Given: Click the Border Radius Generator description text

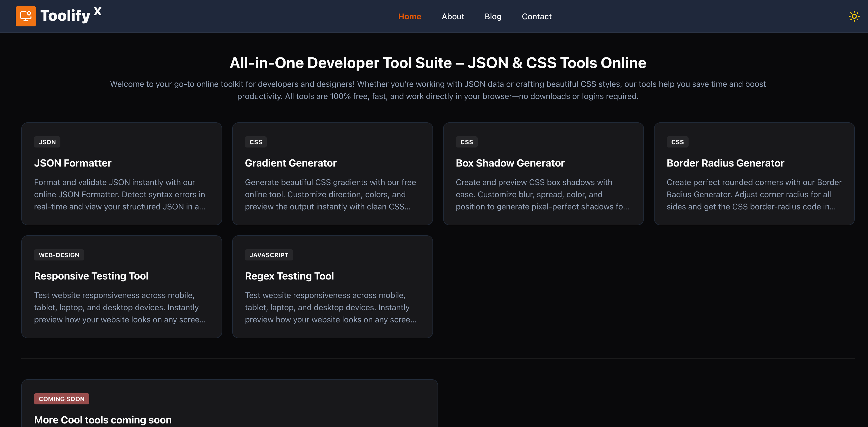Looking at the screenshot, I should (754, 194).
